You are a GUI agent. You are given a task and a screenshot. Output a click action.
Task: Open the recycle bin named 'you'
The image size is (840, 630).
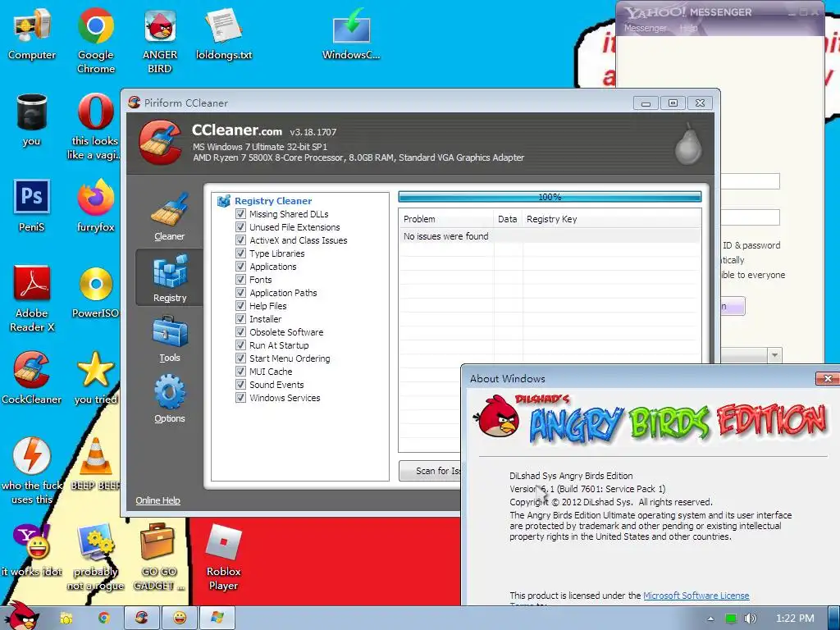pos(32,119)
